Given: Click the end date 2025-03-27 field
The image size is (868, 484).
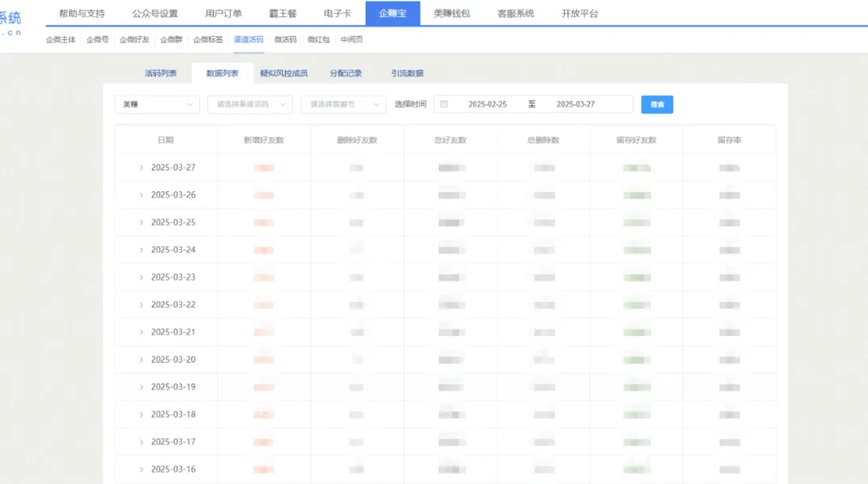Looking at the screenshot, I should [575, 104].
